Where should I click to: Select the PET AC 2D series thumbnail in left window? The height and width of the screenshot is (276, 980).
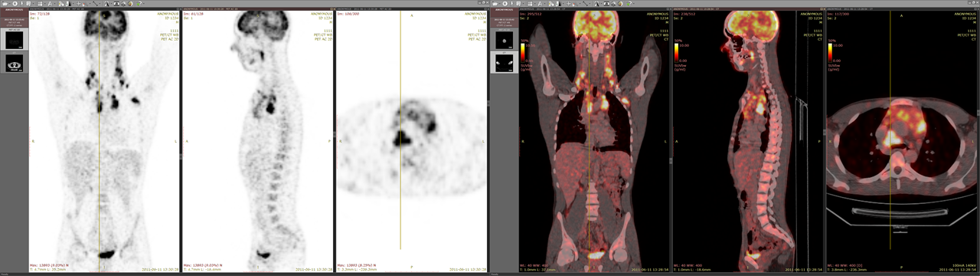pos(15,39)
